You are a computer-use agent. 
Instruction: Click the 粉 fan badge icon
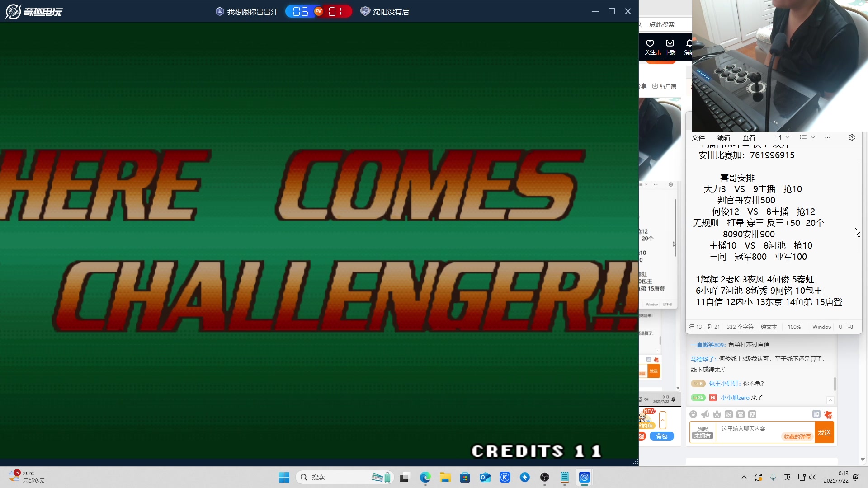tap(729, 414)
